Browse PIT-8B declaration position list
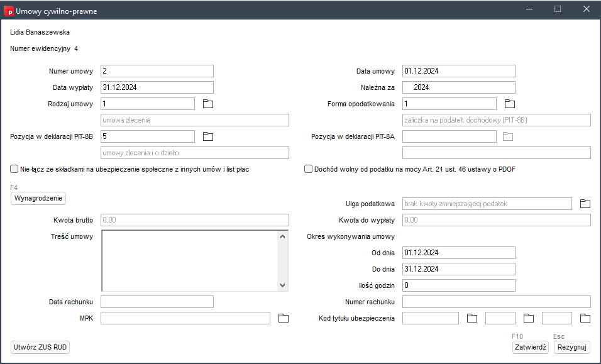 [x=208, y=136]
